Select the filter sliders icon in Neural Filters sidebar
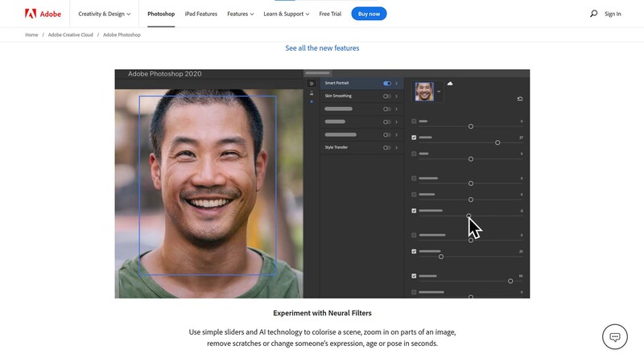The width and height of the screenshot is (644, 362). pyautogui.click(x=312, y=84)
